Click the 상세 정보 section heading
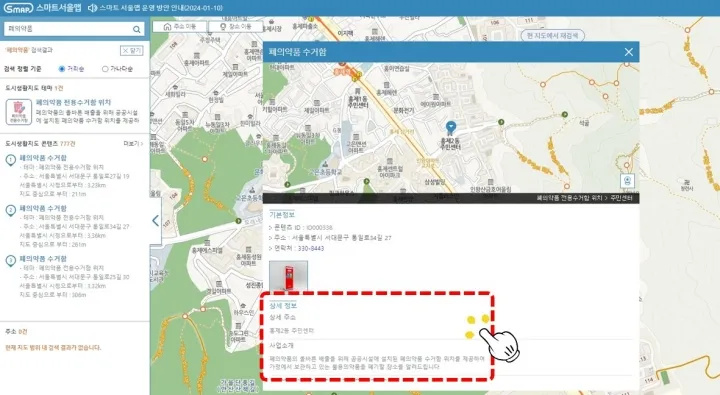 [x=283, y=305]
